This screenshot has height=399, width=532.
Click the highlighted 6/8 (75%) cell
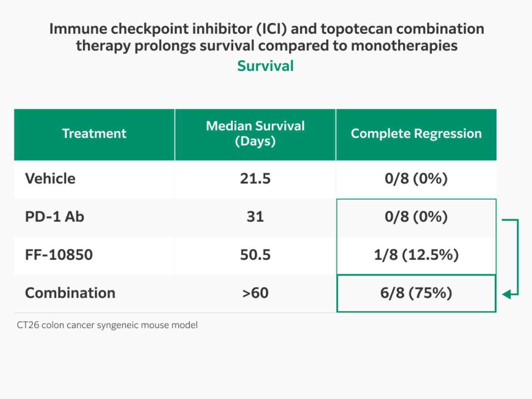coord(416,293)
